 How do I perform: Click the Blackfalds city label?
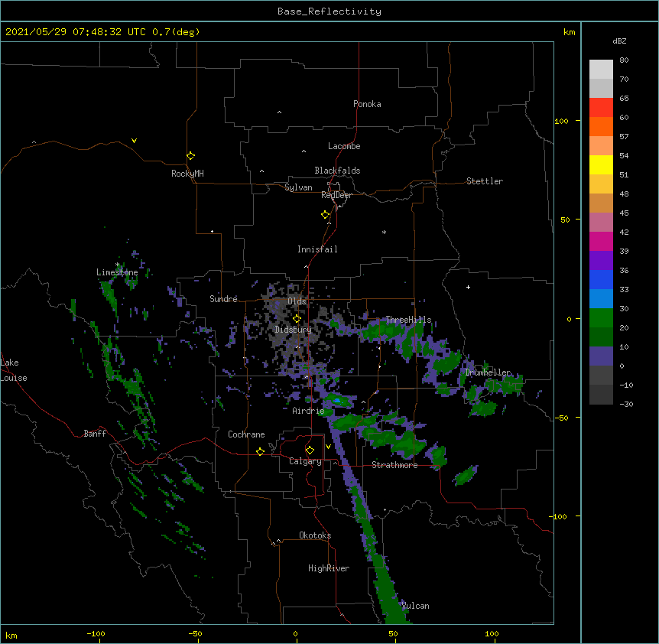[337, 171]
